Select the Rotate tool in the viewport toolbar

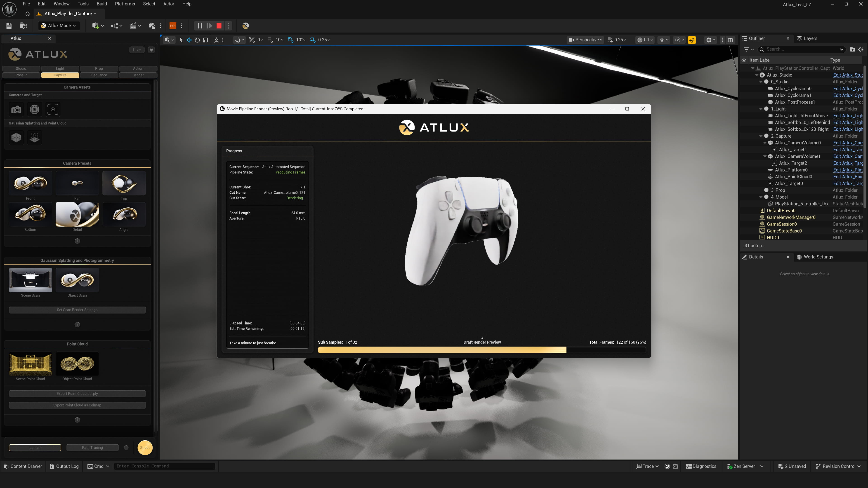[197, 40]
